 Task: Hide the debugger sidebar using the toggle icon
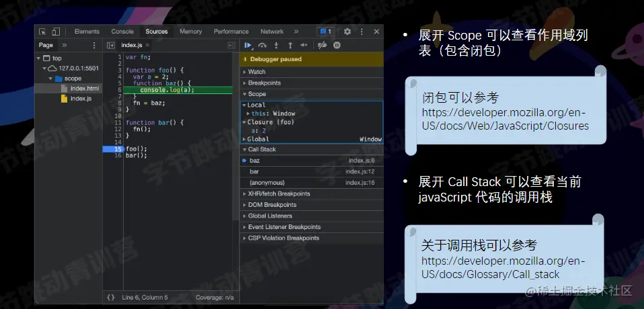pos(232,45)
